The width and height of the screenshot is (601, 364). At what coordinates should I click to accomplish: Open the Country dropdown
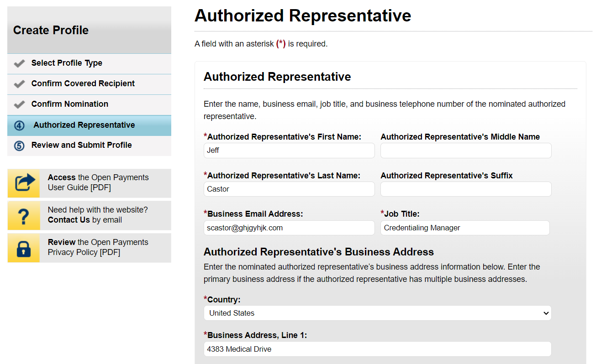tap(377, 313)
